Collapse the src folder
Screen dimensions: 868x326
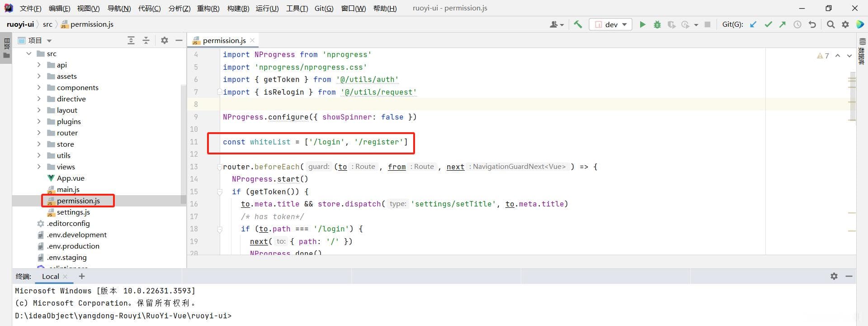pyautogui.click(x=29, y=53)
